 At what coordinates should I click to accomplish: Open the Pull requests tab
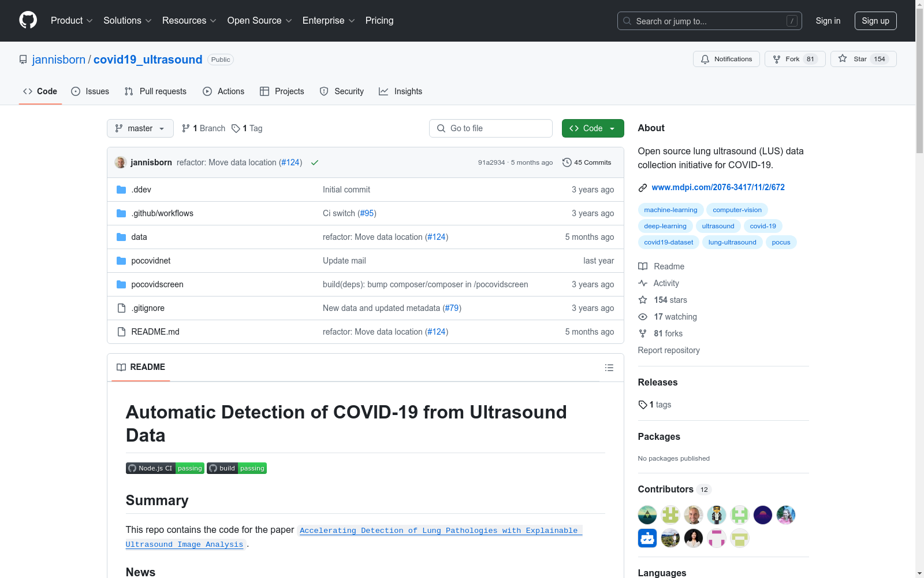(155, 91)
